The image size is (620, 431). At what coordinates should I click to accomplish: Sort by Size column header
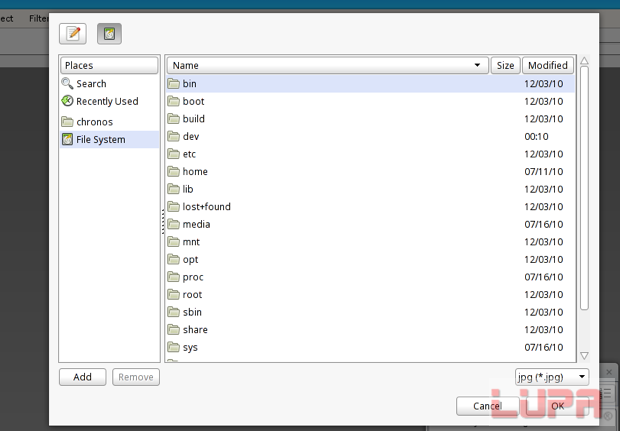pyautogui.click(x=505, y=65)
